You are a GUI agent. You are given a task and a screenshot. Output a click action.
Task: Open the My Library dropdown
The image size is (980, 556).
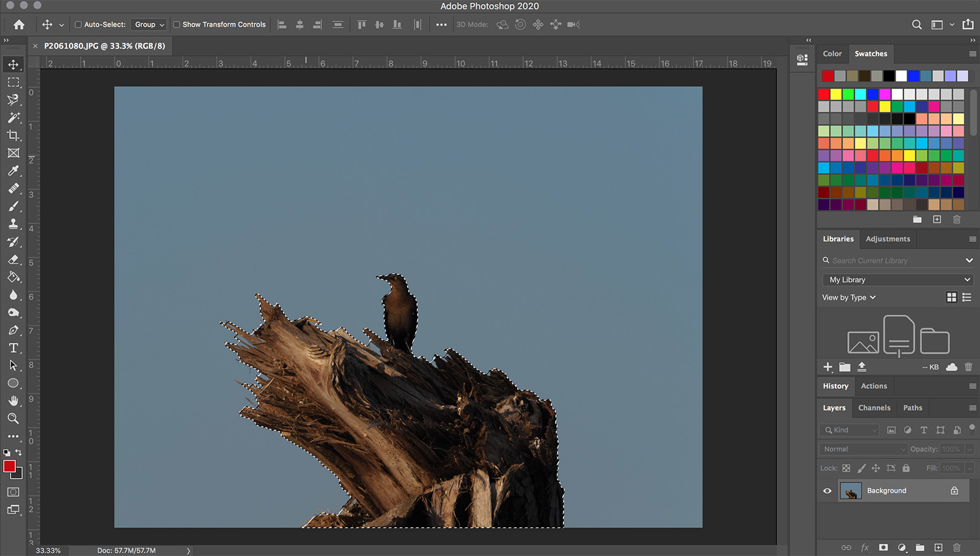[897, 279]
